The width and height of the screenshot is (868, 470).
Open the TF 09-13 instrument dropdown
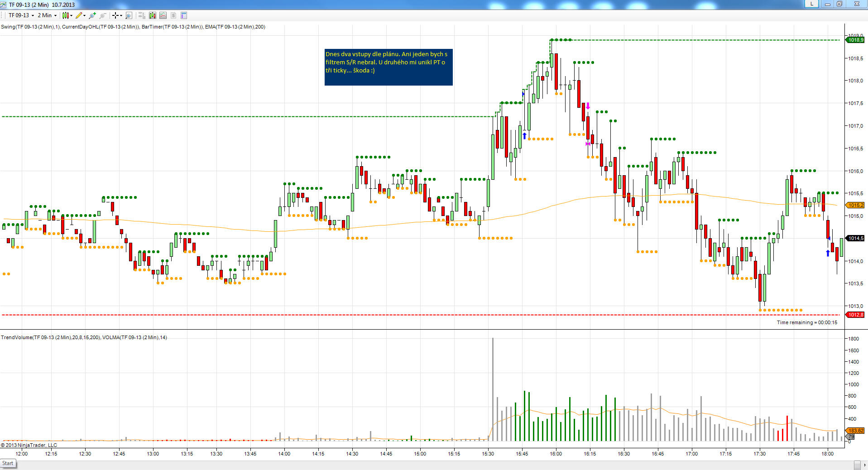pos(21,15)
